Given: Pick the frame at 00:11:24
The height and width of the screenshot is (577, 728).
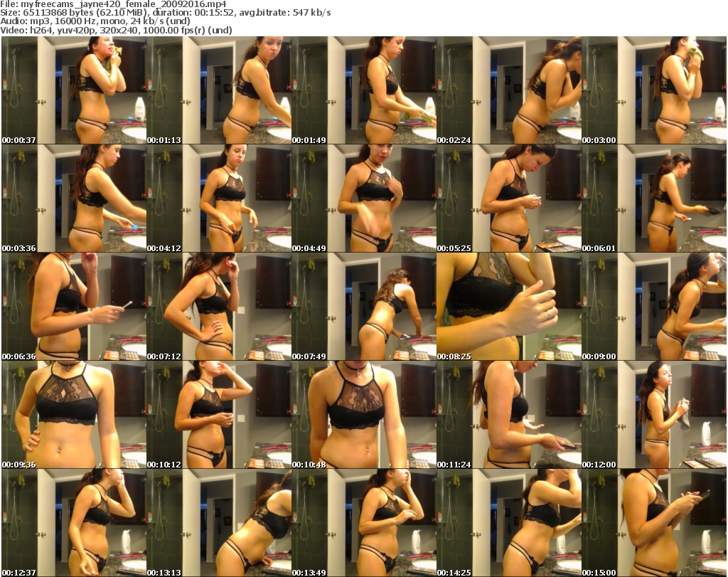Looking at the screenshot, I should pyautogui.click(x=509, y=415).
